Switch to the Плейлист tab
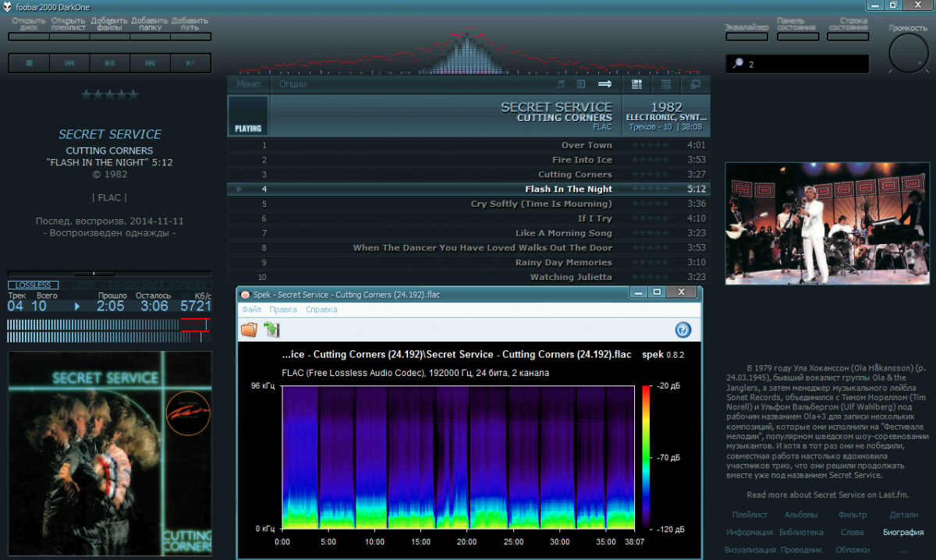Screen dimensions: 936x560 [750, 515]
